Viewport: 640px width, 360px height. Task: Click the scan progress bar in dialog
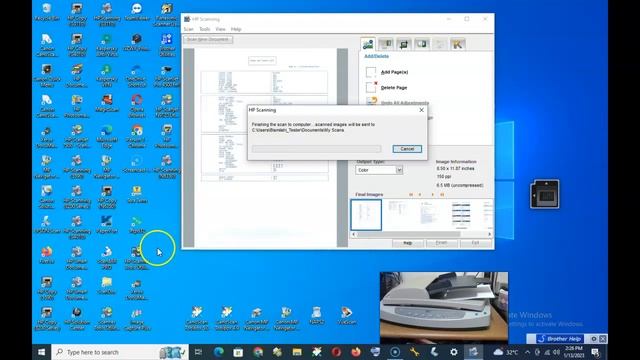pyautogui.click(x=316, y=149)
